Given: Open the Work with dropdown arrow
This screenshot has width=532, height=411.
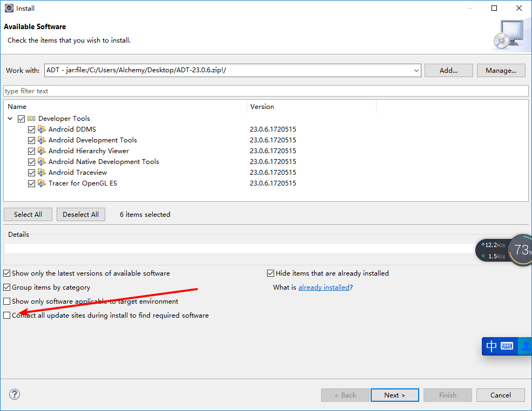Looking at the screenshot, I should 416,71.
